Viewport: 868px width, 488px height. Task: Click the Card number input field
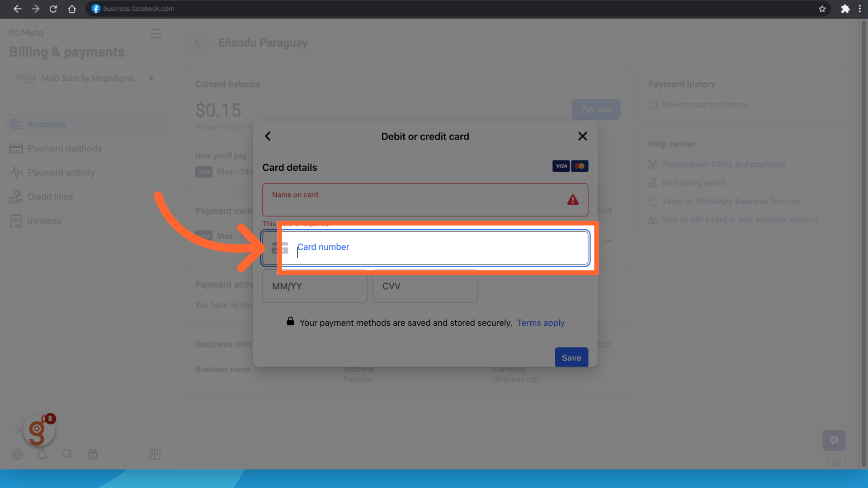(434, 248)
